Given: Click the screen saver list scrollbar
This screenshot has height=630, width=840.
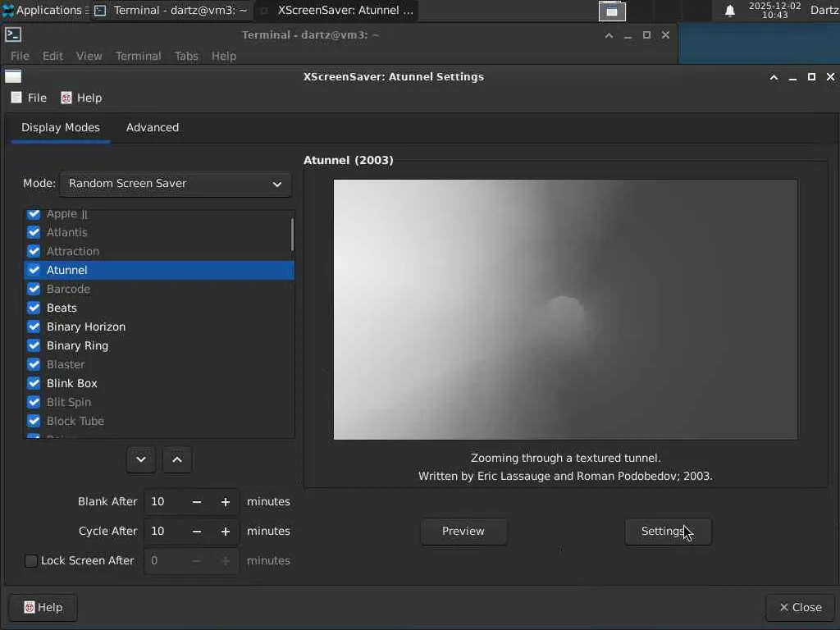Looking at the screenshot, I should (292, 235).
